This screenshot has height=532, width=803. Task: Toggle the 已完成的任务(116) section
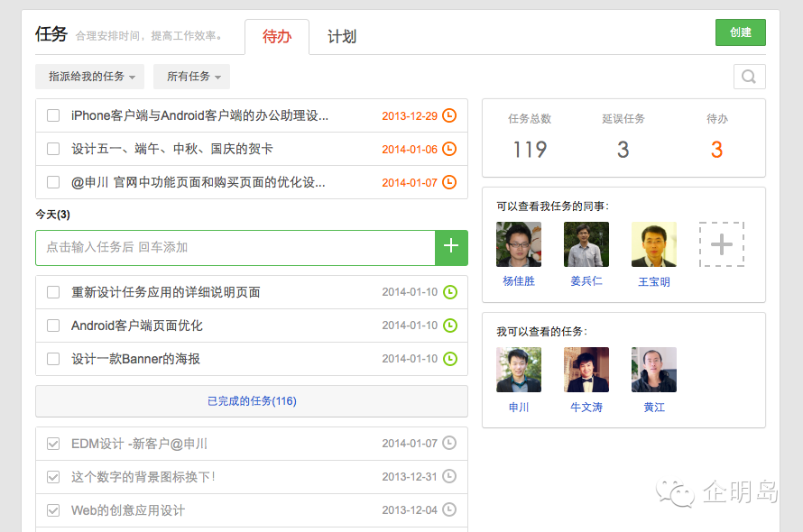tap(252, 401)
